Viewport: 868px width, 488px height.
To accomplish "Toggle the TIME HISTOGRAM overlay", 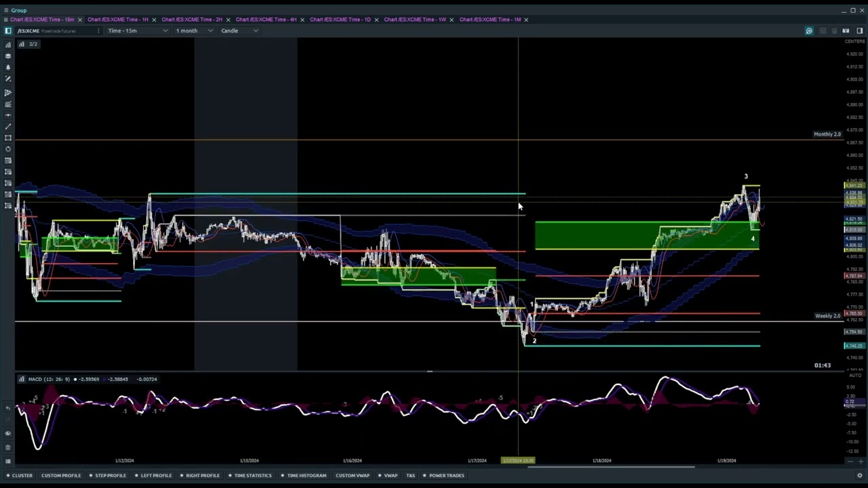I will point(303,476).
